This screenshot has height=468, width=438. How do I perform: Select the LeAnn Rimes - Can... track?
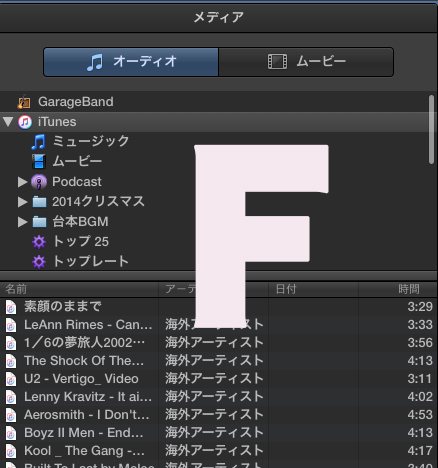[x=88, y=325]
